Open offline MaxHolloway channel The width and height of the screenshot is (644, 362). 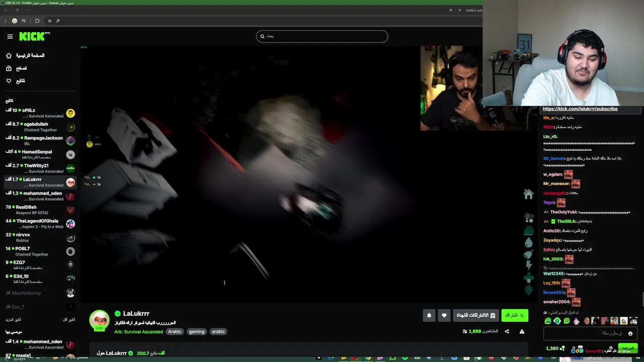pos(40,293)
